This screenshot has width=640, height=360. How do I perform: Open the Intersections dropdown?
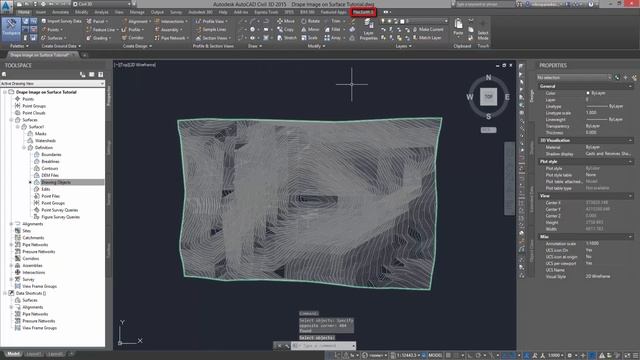pos(171,21)
